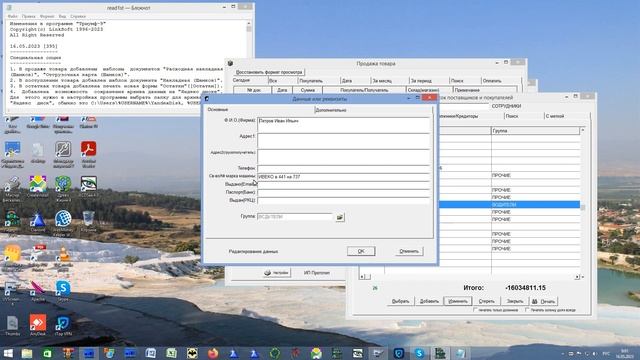Launch AnyDesk from the desktop
This screenshot has width=640, height=360.
(38, 322)
